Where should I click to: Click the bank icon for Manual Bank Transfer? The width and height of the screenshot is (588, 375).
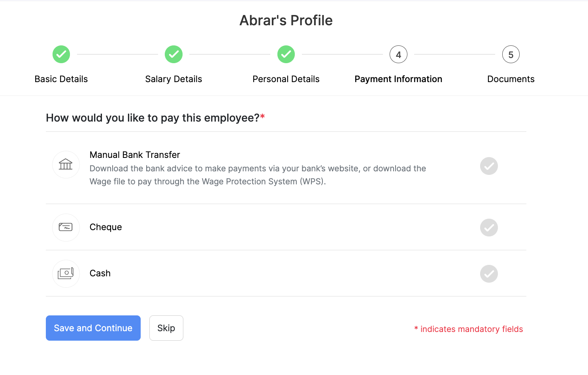pos(66,165)
